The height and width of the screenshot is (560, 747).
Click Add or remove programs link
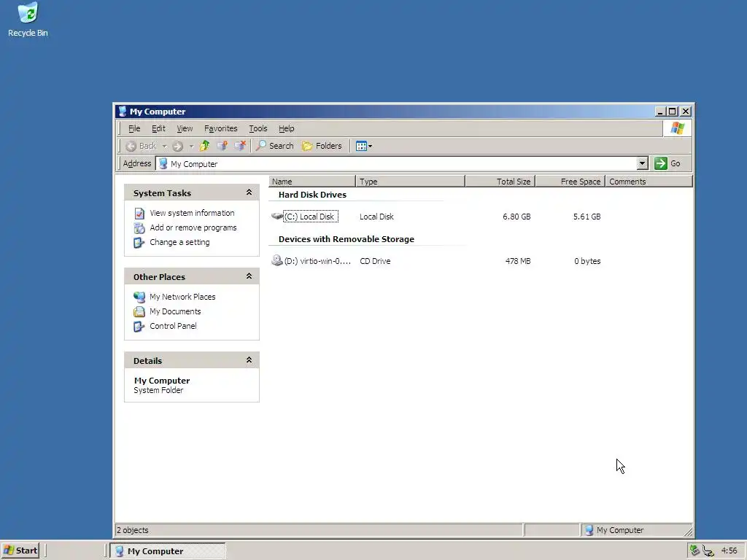click(193, 227)
